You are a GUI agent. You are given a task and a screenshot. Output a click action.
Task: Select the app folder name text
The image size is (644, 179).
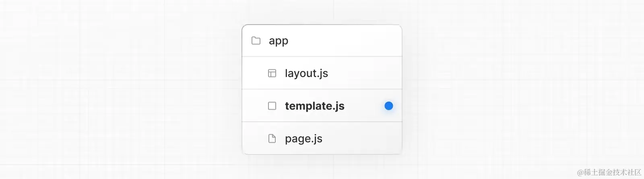(x=279, y=41)
